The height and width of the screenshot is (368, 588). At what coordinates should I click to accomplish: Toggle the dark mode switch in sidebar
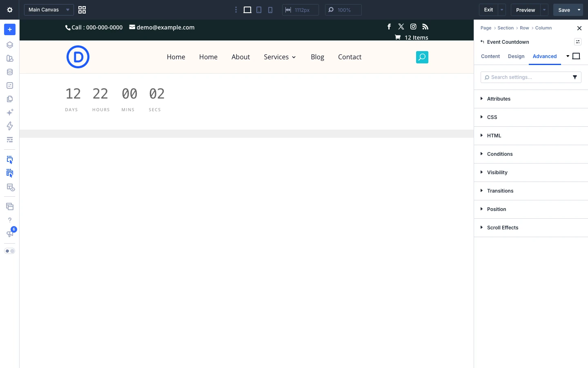(x=10, y=251)
